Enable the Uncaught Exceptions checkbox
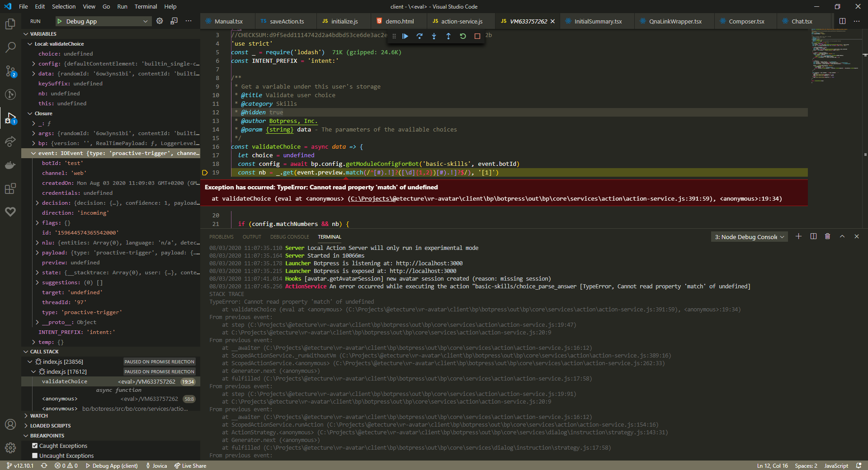 [35, 456]
